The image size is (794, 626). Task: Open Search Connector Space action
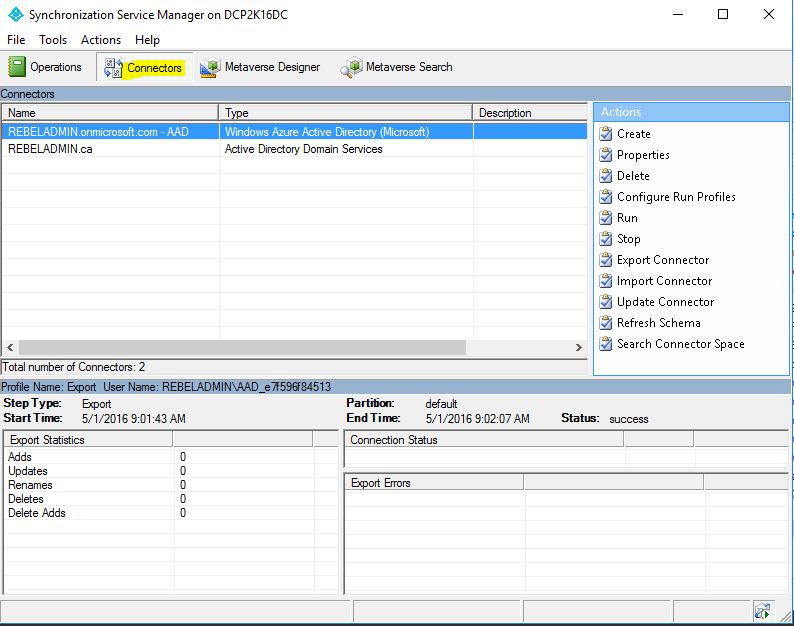pos(681,344)
